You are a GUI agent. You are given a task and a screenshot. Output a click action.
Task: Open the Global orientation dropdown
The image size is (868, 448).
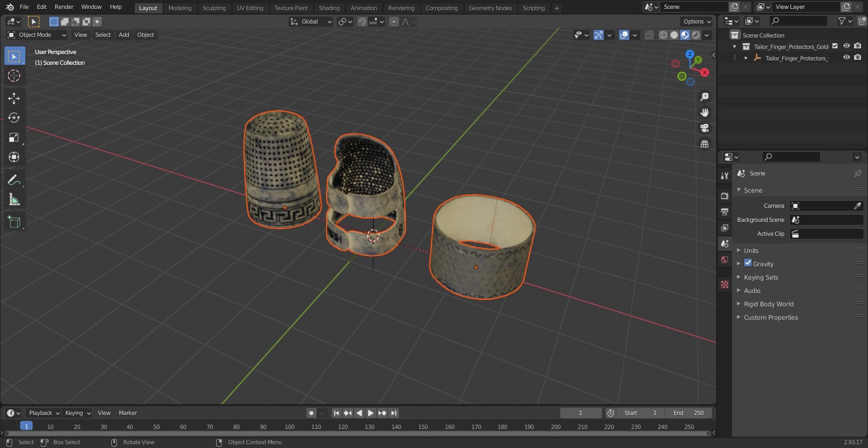pos(311,22)
